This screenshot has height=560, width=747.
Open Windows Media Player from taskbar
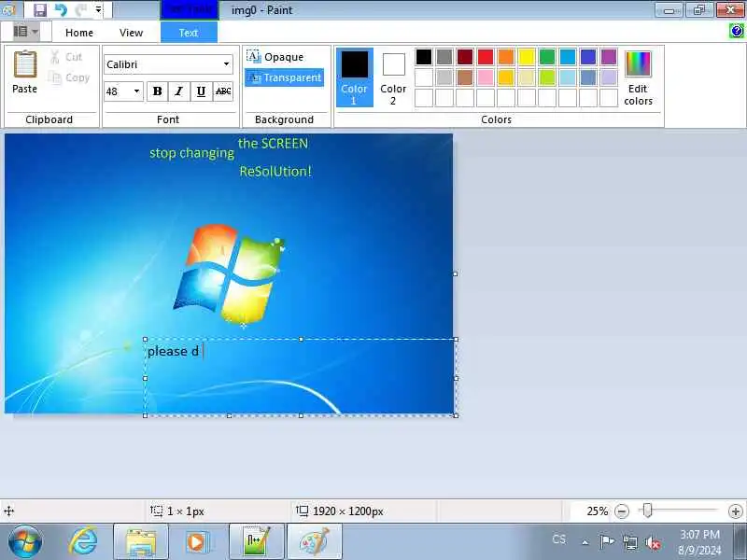(197, 542)
